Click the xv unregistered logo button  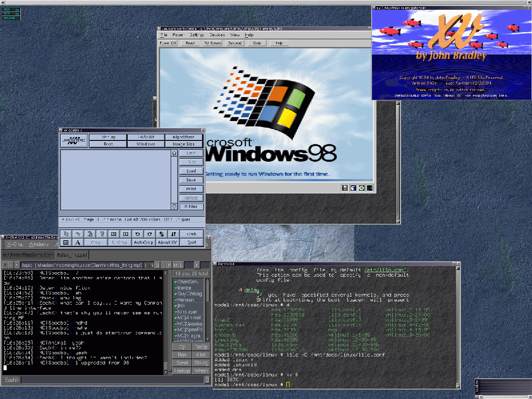click(x=74, y=141)
